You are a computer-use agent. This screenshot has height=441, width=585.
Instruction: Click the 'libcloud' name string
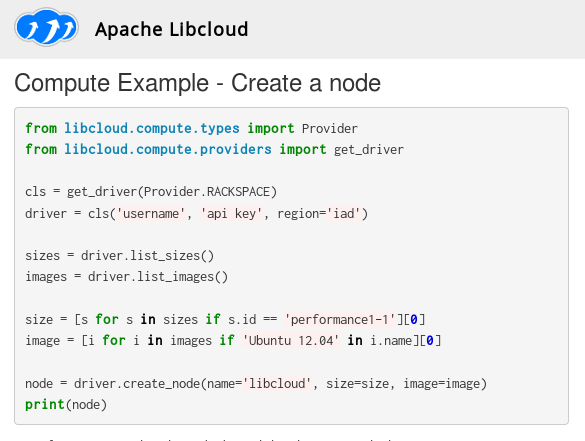[277, 384]
